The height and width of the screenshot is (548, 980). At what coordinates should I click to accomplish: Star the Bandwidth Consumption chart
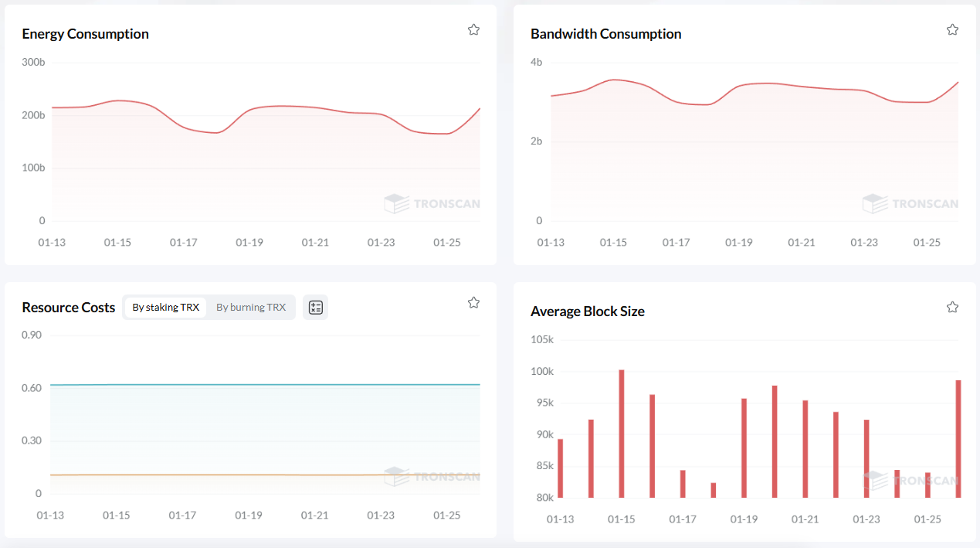(952, 29)
